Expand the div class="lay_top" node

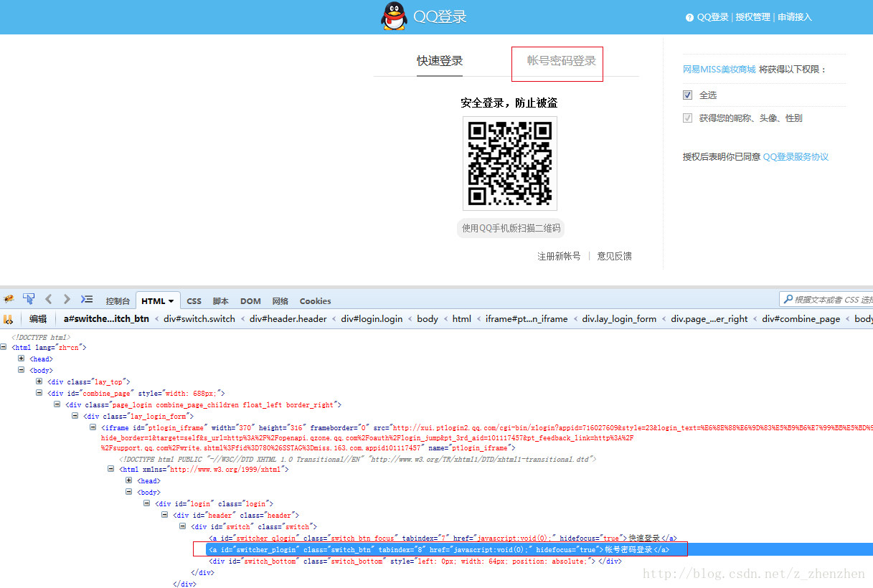point(39,381)
